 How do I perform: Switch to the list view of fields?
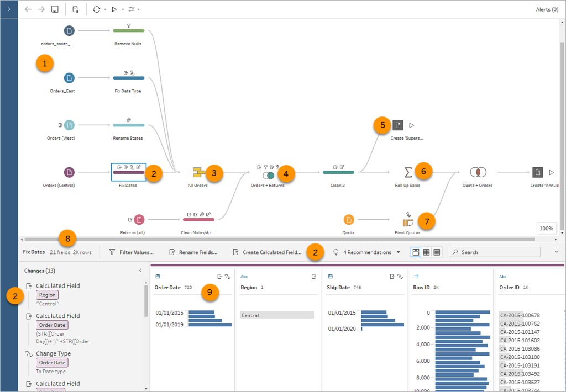click(437, 252)
